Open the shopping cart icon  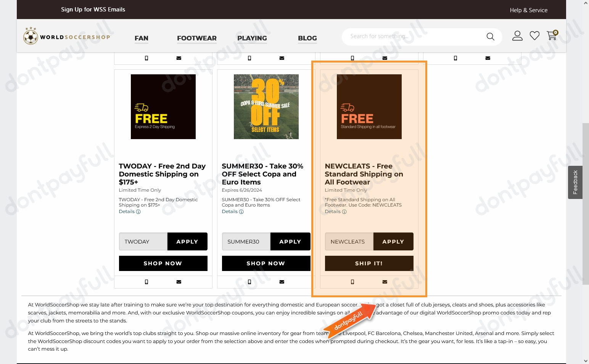(x=552, y=35)
